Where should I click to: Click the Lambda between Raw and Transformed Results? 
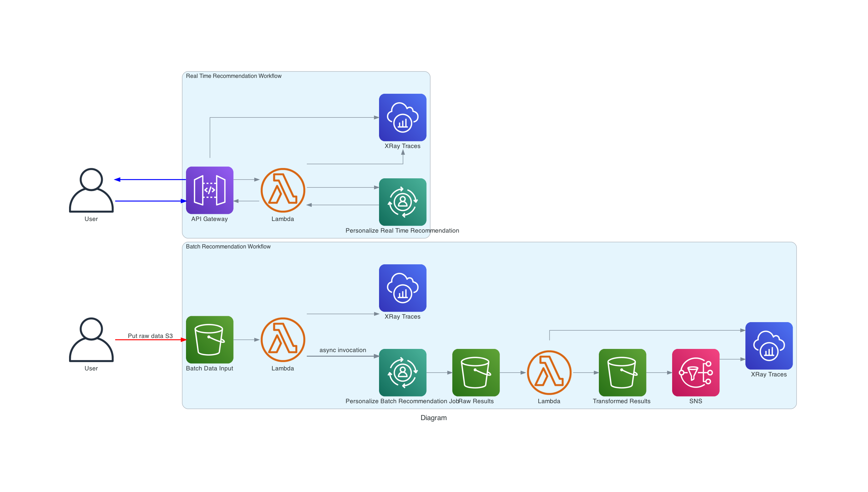(x=549, y=373)
